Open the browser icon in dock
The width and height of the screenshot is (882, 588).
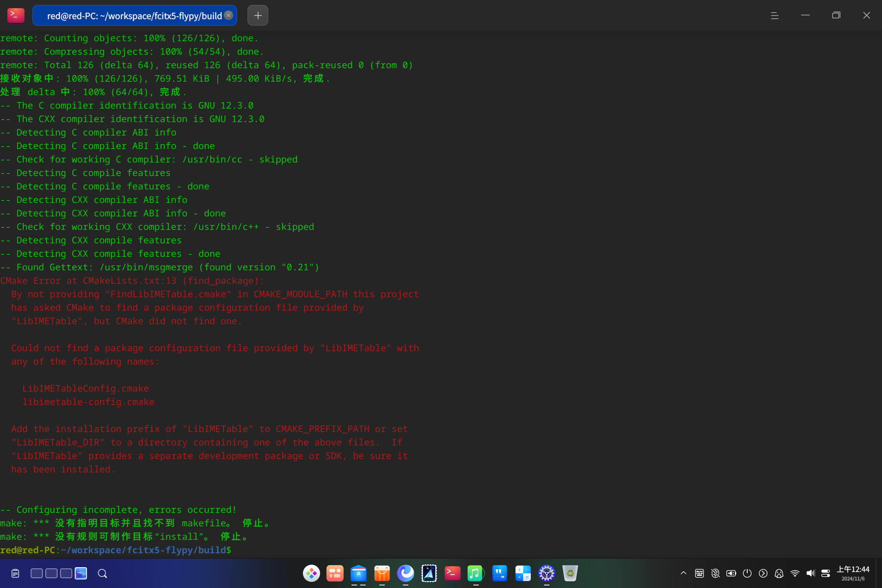[x=405, y=573]
